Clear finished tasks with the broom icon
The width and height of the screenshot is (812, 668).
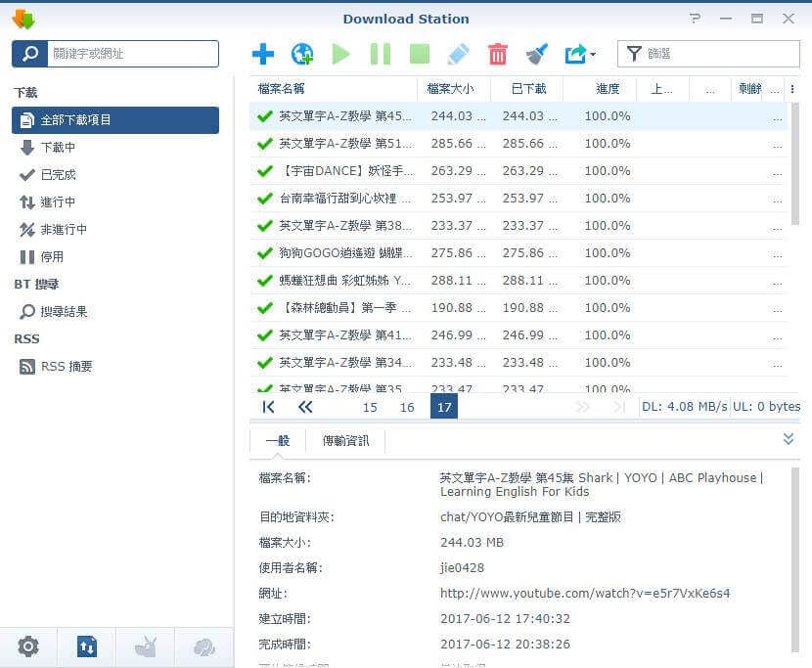[x=536, y=54]
